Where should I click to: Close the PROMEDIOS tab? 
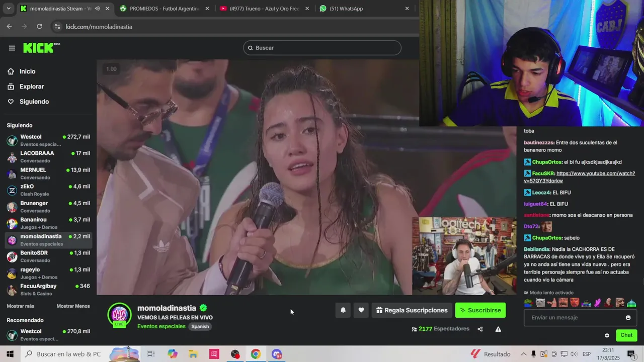[207, 9]
